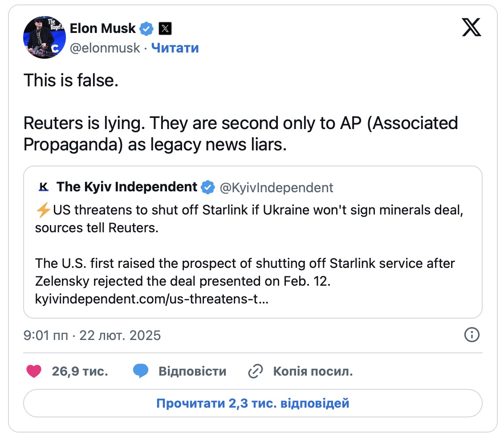
Task: Click the pink heart like icon
Action: (34, 371)
